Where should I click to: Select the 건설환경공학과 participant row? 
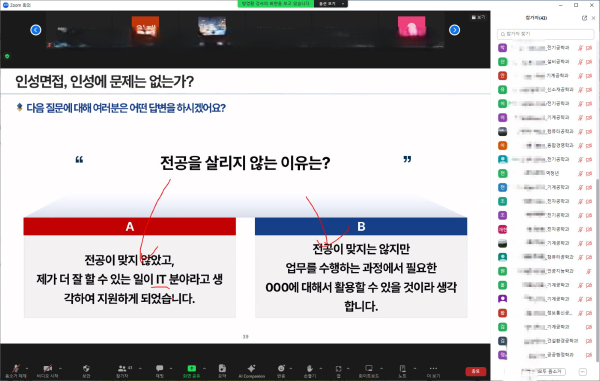pyautogui.click(x=545, y=340)
